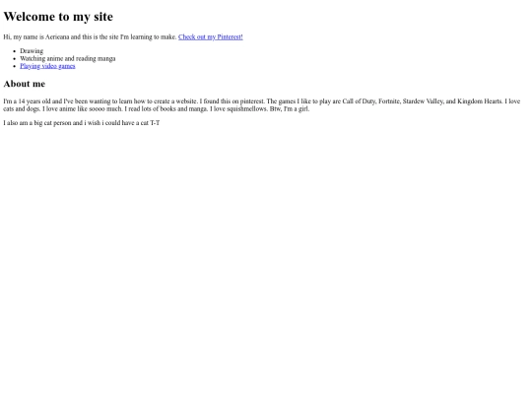
Task: Select the 'Drawing' list item
Action: (32, 51)
